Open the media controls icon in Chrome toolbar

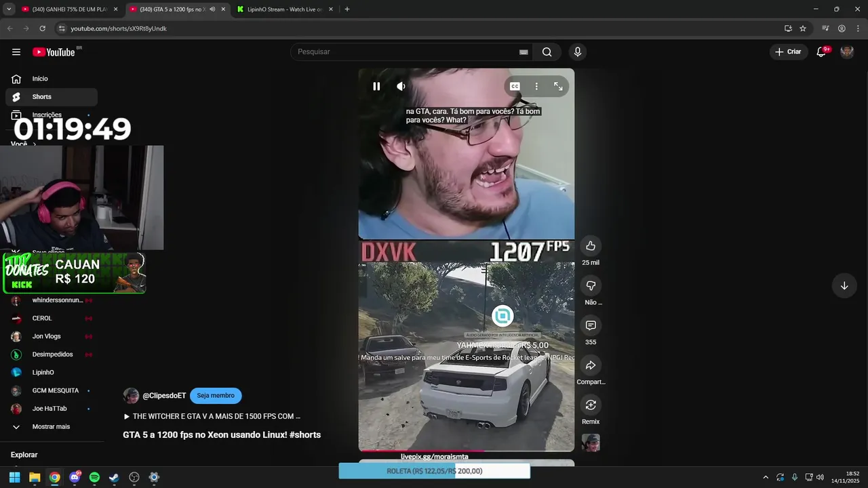[x=825, y=28]
